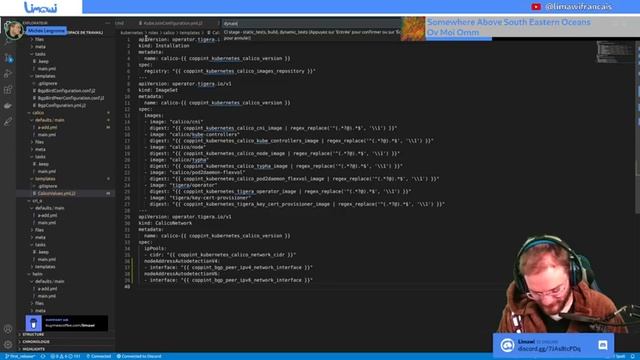Click the album art thumbnail of the song
Viewport: 640px width, 360px height.
pos(413,29)
